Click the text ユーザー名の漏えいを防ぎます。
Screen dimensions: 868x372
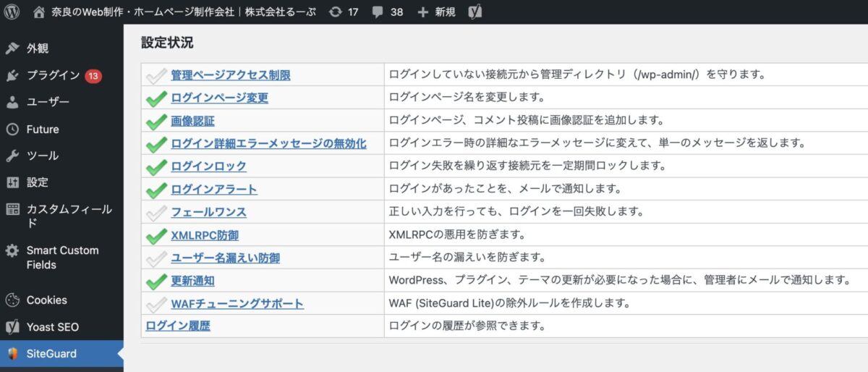pyautogui.click(x=467, y=258)
